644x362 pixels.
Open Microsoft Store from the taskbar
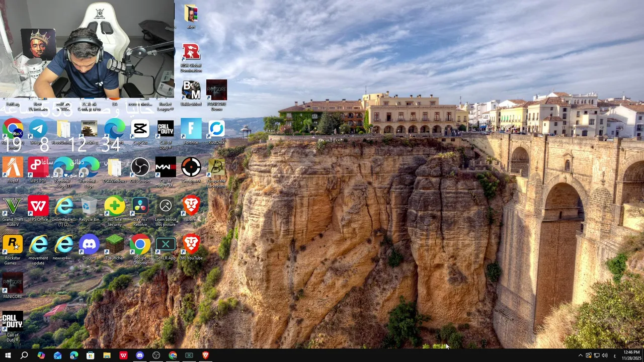(x=90, y=355)
